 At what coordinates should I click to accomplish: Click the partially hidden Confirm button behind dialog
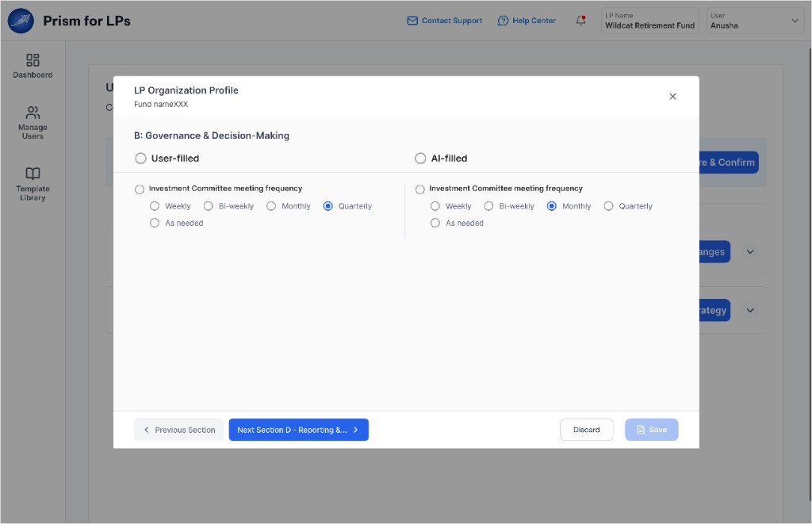click(x=729, y=163)
